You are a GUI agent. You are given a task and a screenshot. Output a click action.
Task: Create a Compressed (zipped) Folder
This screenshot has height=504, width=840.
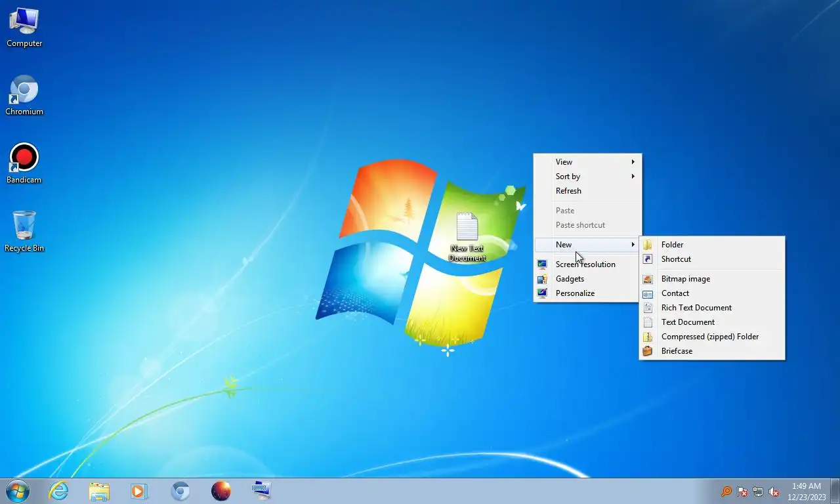712,337
